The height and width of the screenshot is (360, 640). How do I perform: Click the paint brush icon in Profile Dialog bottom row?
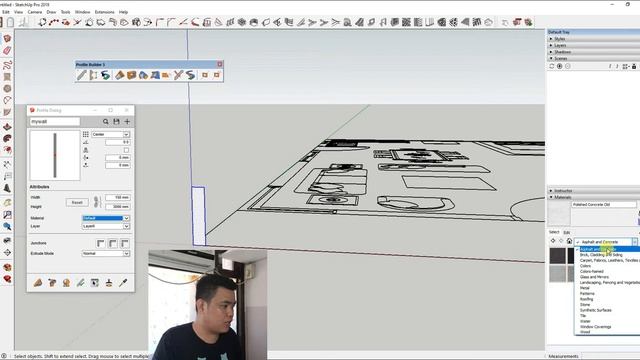coord(109,282)
